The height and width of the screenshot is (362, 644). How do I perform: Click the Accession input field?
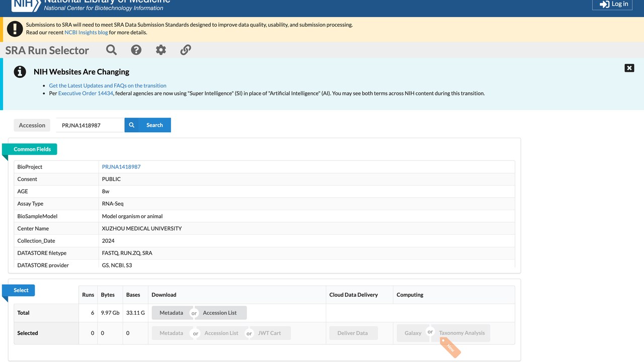pyautogui.click(x=90, y=125)
